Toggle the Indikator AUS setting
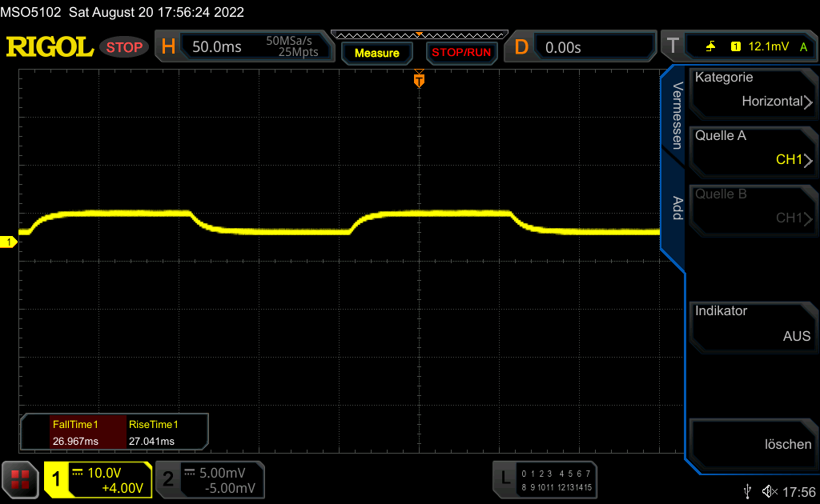 coord(753,327)
